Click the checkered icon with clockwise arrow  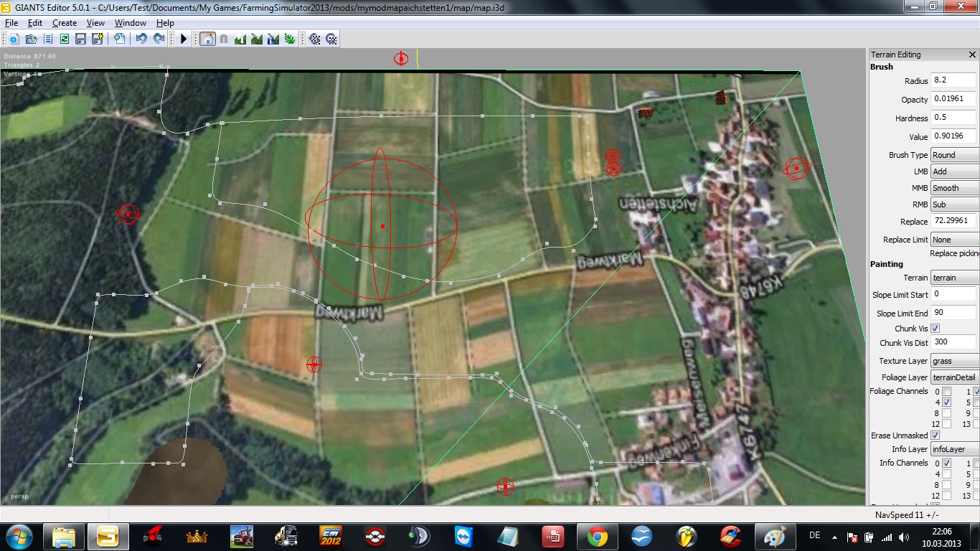pos(331,39)
